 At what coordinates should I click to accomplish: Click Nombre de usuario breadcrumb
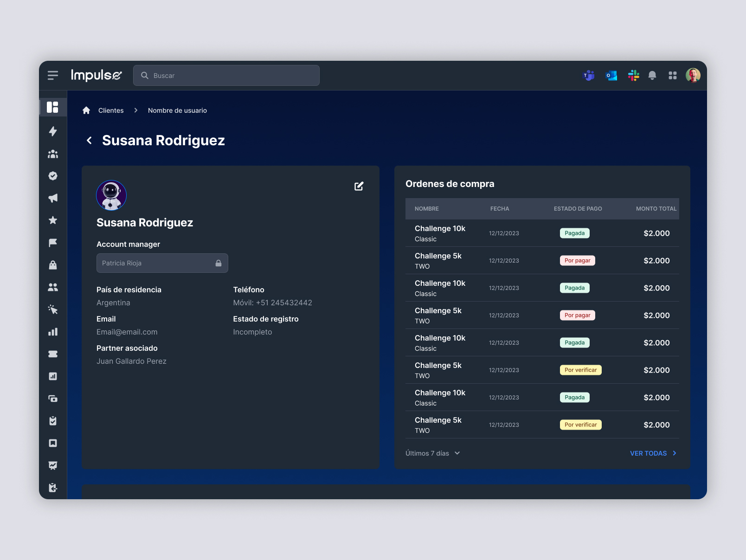tap(177, 110)
